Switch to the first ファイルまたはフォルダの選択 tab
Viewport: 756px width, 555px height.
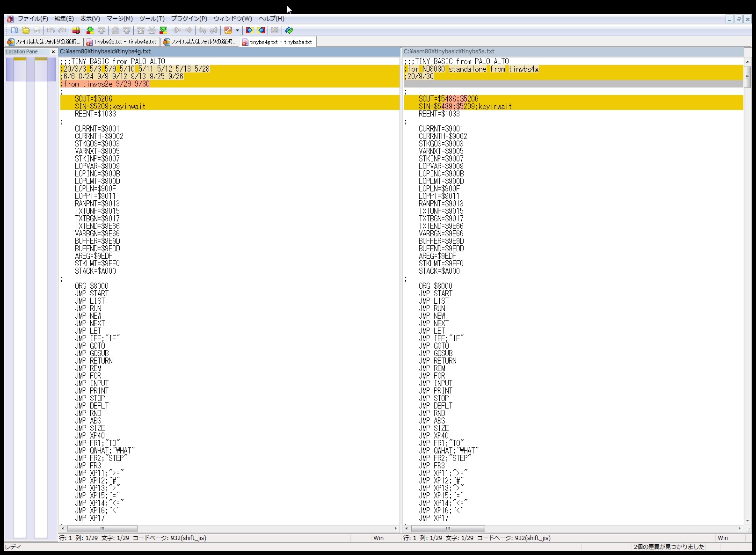(44, 42)
